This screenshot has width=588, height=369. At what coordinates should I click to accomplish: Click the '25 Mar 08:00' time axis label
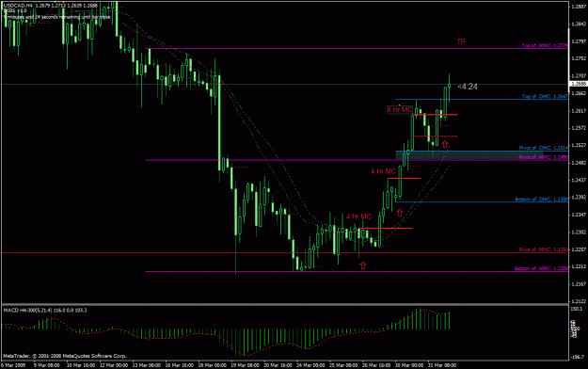click(343, 365)
